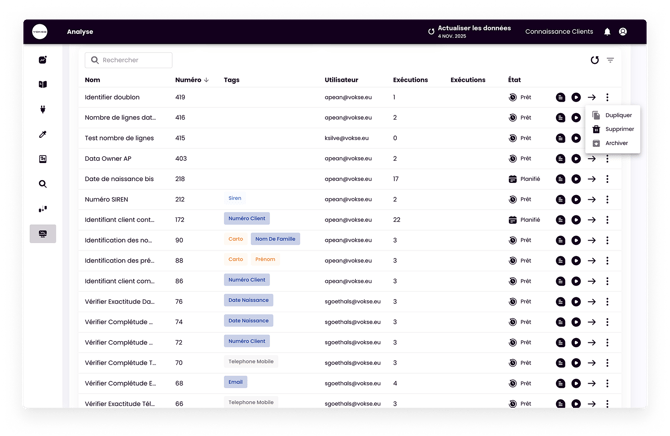Click arrow icon for row number 172
The image size is (670, 436).
click(x=592, y=220)
